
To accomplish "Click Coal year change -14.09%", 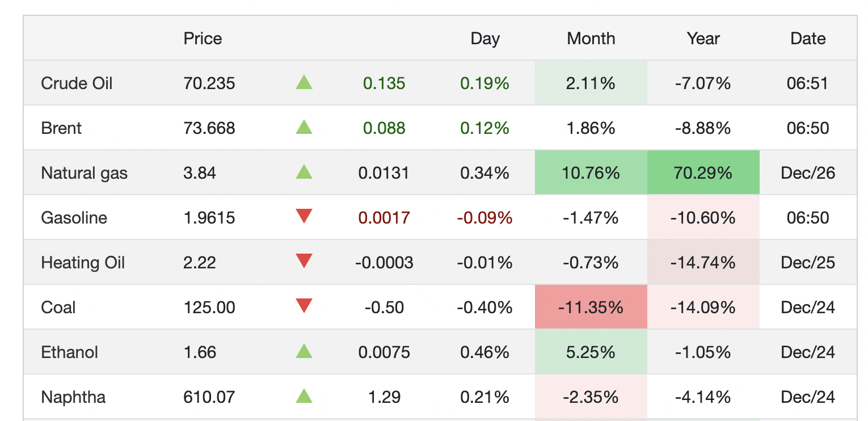I will (x=703, y=308).
